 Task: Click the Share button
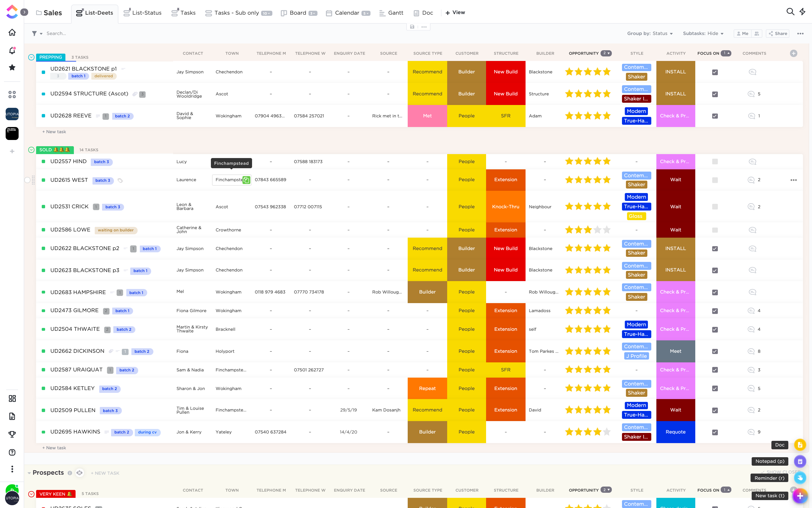click(777, 34)
